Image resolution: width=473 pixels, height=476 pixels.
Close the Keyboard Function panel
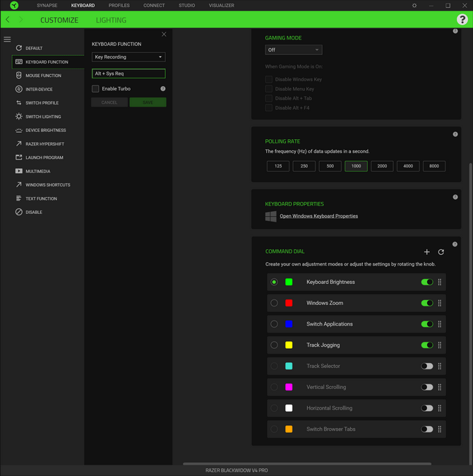coord(164,35)
